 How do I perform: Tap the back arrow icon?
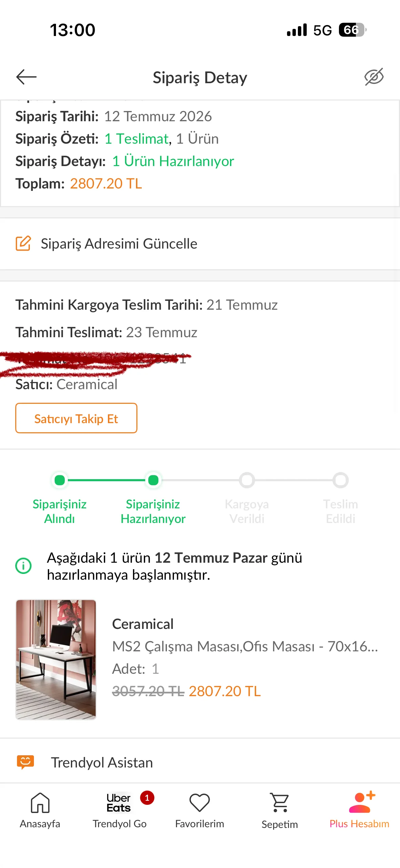(26, 77)
